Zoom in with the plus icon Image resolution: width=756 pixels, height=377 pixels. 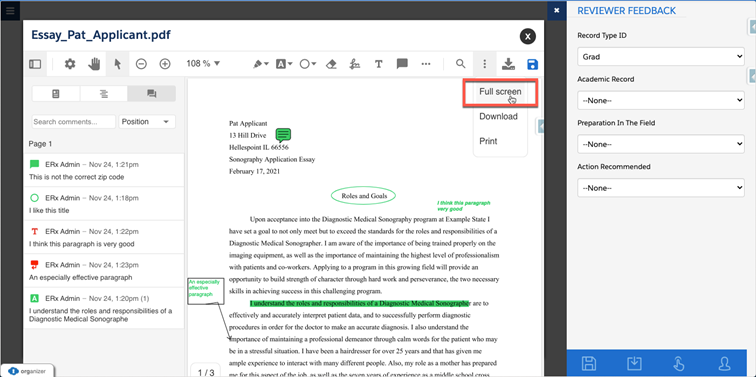(165, 64)
